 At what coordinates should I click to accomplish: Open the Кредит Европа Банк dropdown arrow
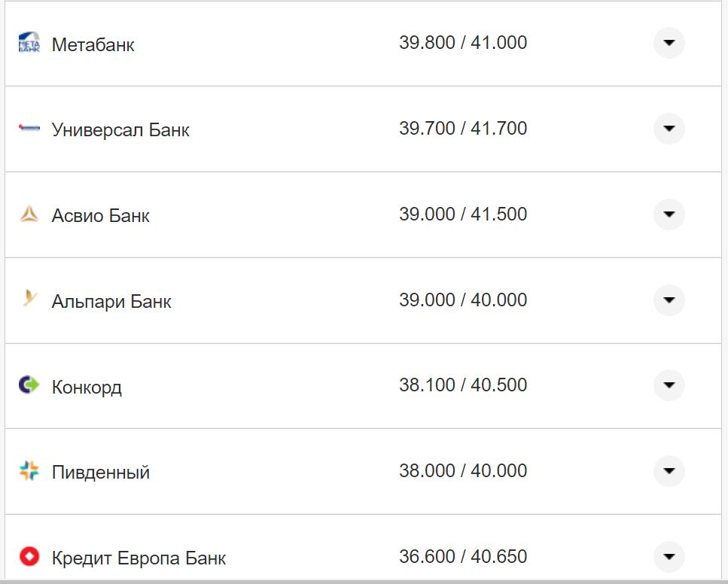(x=669, y=557)
